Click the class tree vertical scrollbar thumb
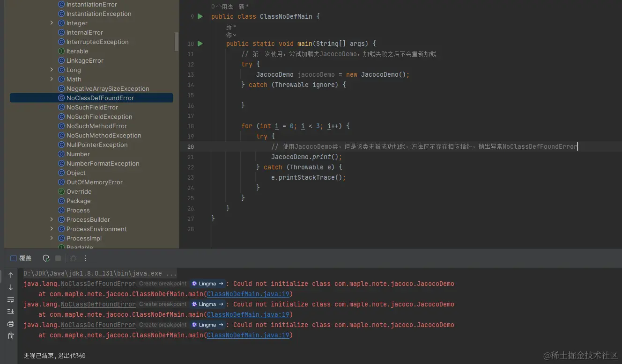 point(177,41)
